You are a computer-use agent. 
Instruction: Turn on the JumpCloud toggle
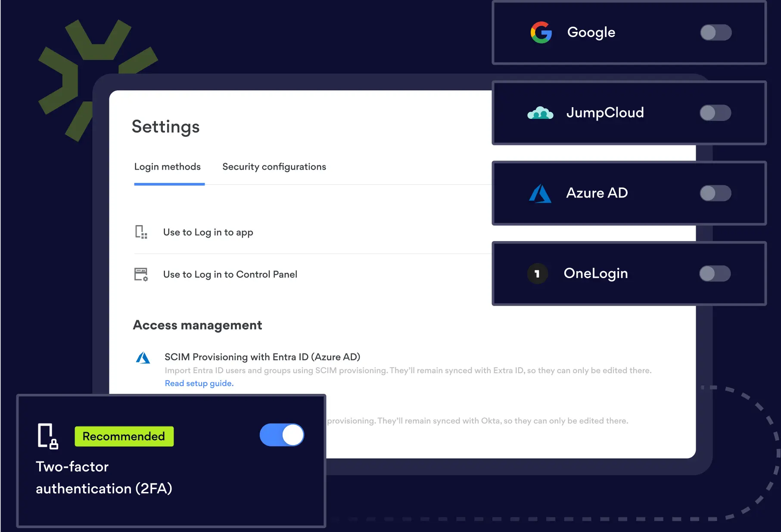(x=715, y=113)
